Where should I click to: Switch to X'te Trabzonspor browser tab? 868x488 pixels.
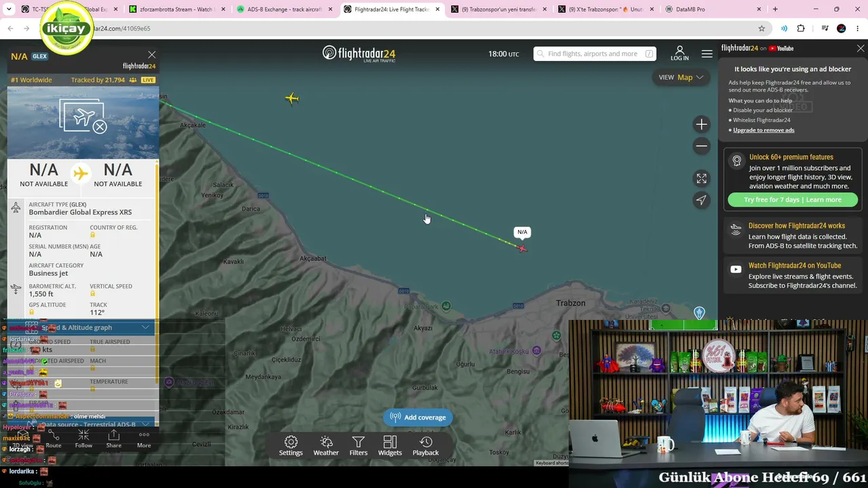(606, 9)
